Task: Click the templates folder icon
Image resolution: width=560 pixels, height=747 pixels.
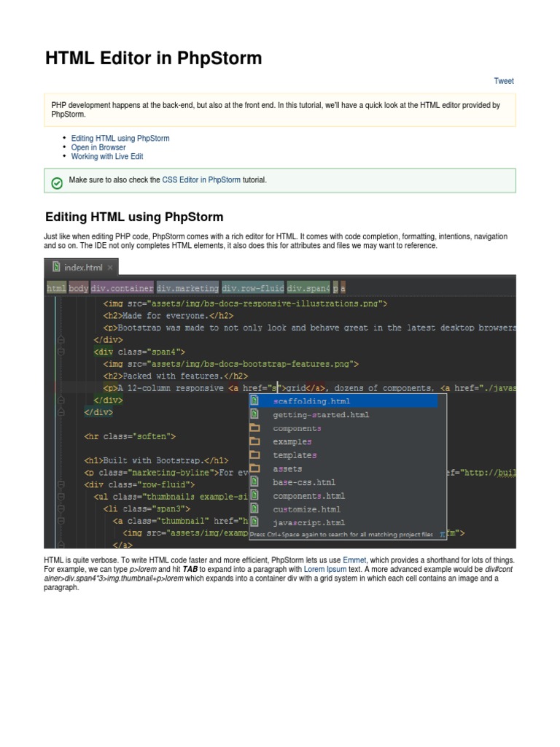Action: coord(254,454)
